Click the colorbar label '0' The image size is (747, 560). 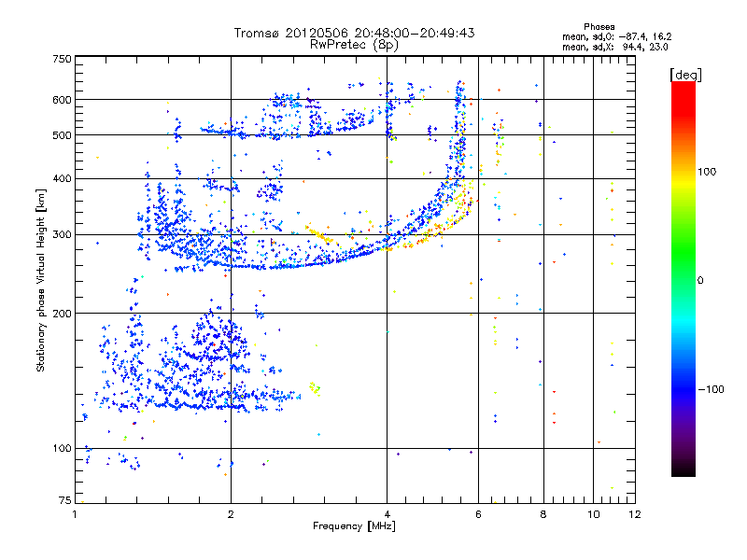click(700, 280)
